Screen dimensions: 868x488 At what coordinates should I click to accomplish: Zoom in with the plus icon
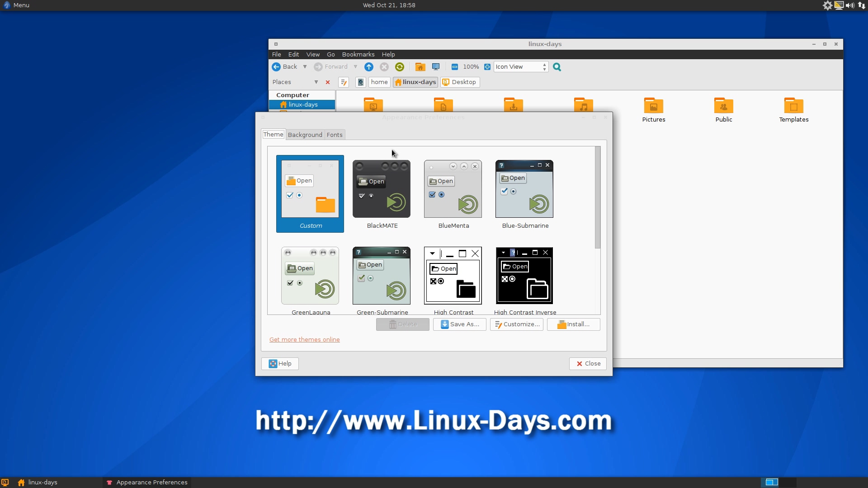click(487, 67)
